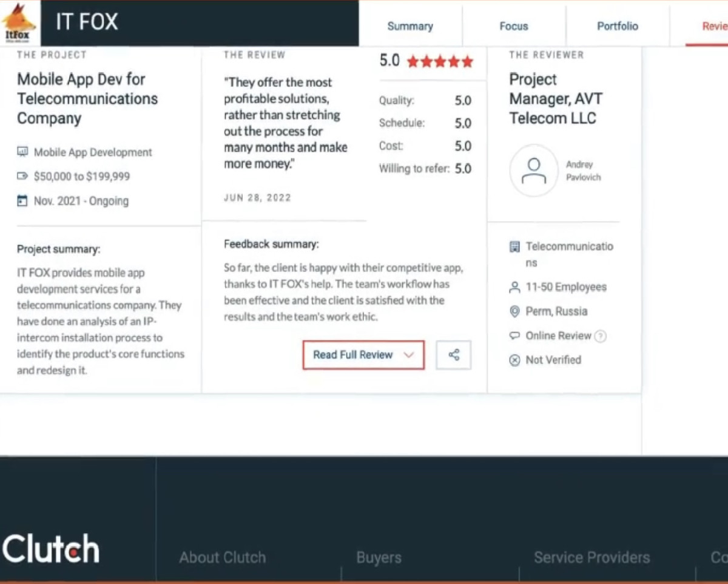Click the ItFox logo in the header
Viewport: 728px width, 584px height.
click(x=19, y=23)
